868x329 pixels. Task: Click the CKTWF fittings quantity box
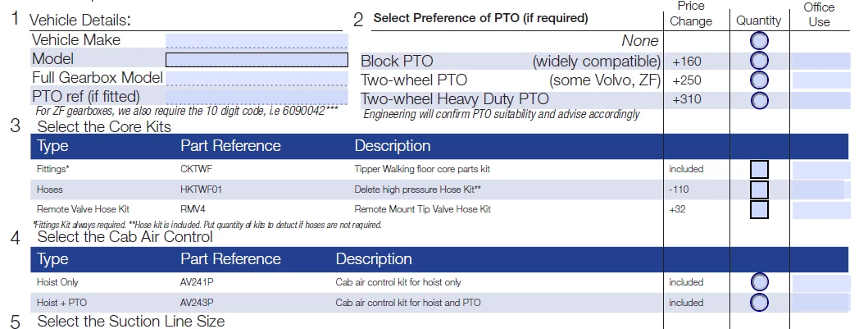(759, 170)
